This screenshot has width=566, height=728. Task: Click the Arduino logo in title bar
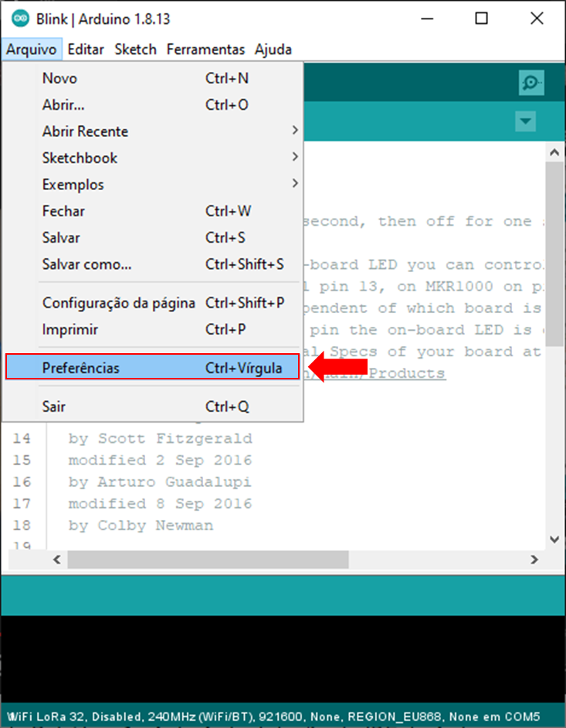click(x=20, y=19)
